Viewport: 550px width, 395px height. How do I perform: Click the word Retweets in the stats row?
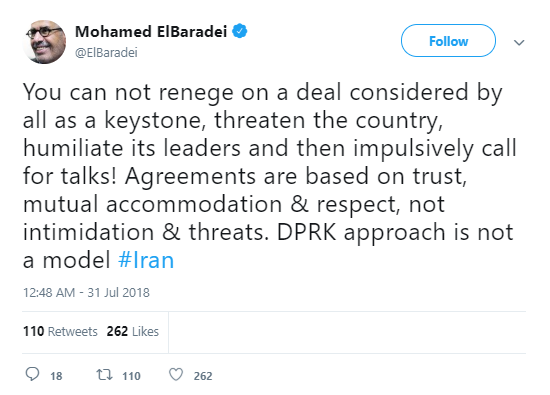click(x=73, y=332)
